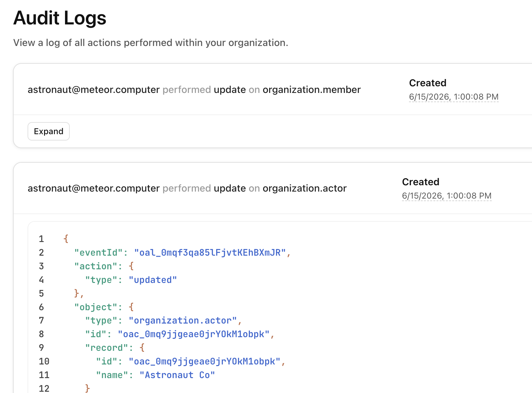Click the "updated" value on line 4
The height and width of the screenshot is (393, 532).
pos(153,280)
